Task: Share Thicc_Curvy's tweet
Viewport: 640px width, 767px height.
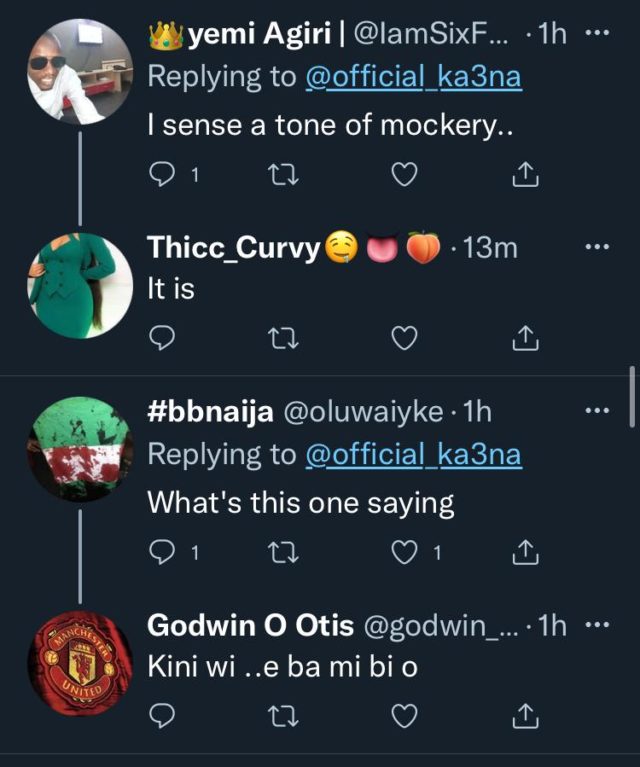Action: (x=524, y=340)
